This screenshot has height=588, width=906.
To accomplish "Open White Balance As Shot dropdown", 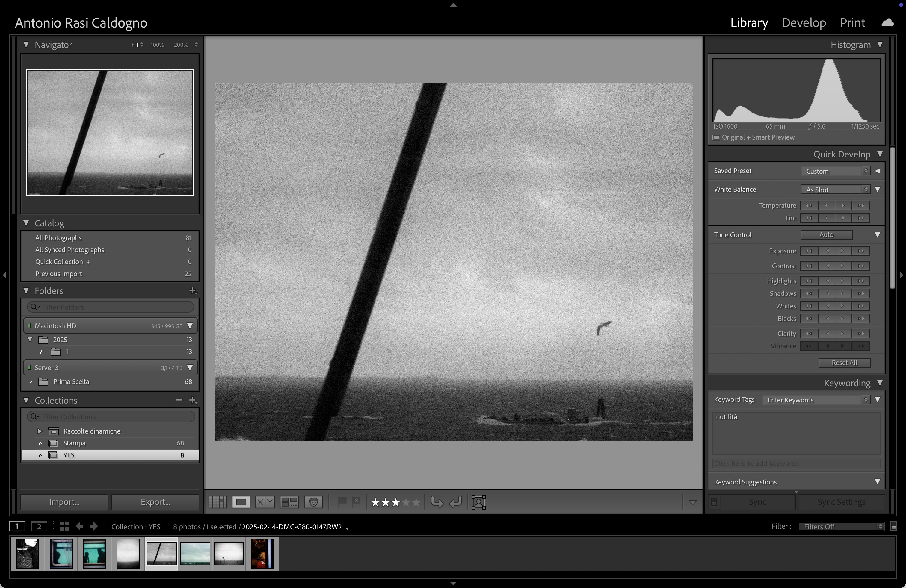I will tap(835, 190).
